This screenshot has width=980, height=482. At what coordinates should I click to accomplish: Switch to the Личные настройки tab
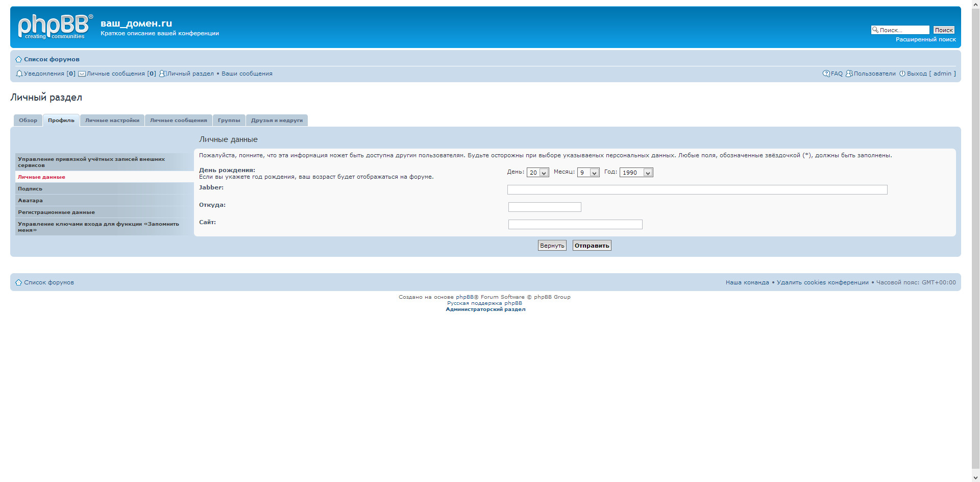pyautogui.click(x=112, y=120)
